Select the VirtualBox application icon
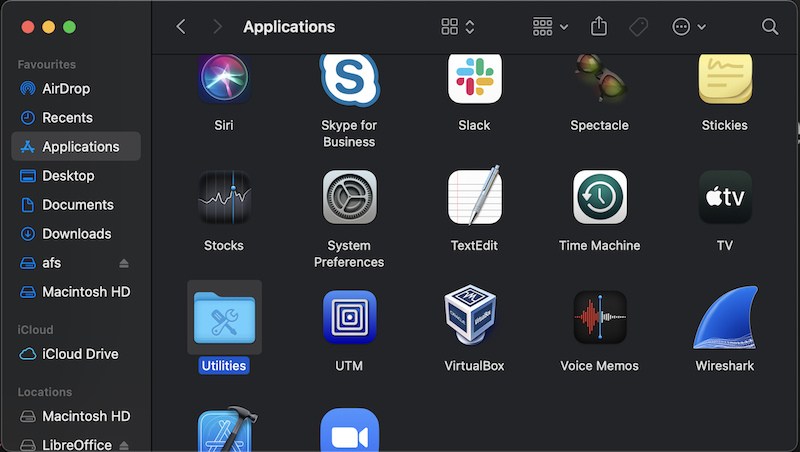The image size is (800, 452). coord(475,318)
